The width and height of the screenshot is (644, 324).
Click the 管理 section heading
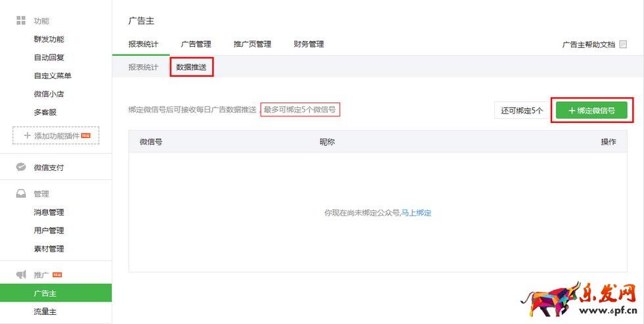click(x=41, y=194)
